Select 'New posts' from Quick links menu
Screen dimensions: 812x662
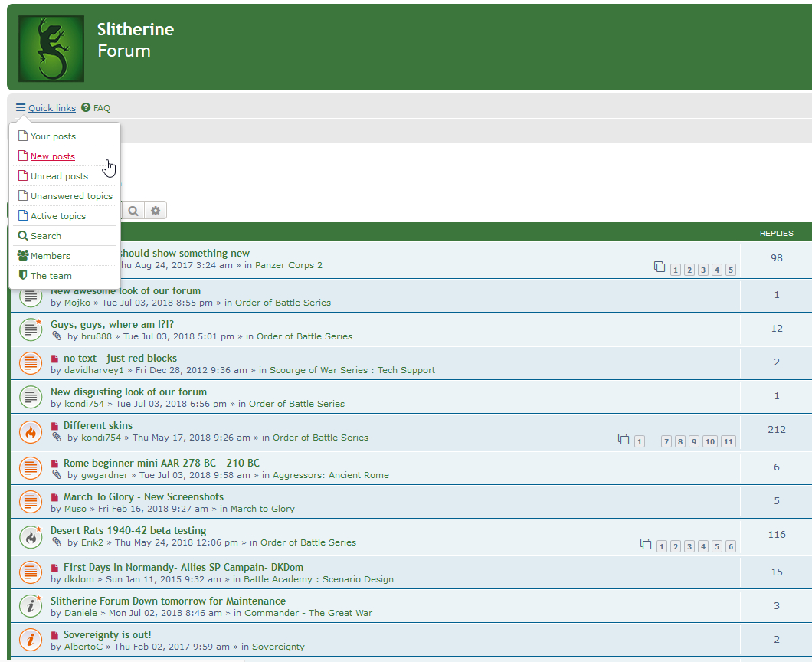tap(52, 156)
